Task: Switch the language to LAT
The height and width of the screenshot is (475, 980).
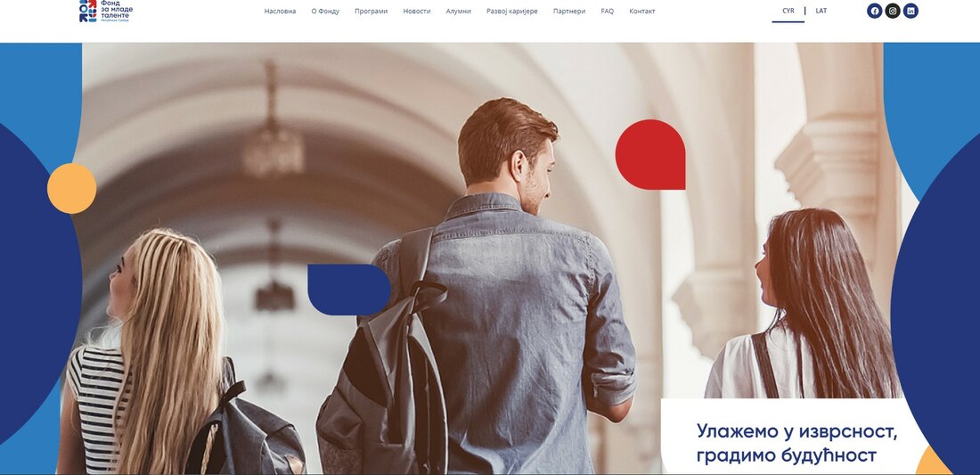Action: coord(821,11)
